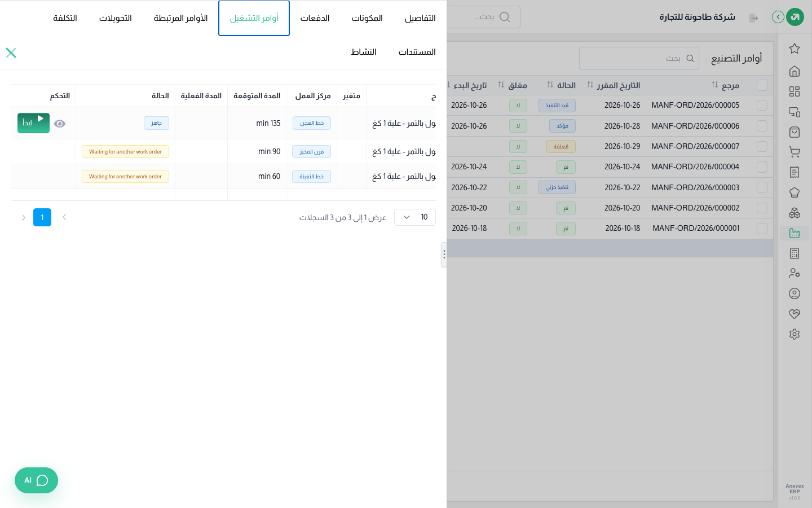Click the logout arrow icon in the header
Viewport: 812px width, 508px height.
click(753, 18)
